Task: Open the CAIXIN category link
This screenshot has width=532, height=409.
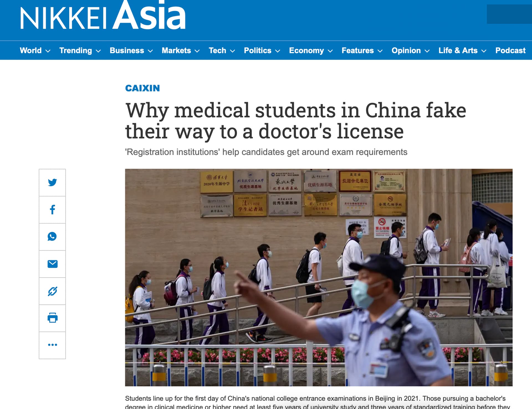Action: (x=142, y=88)
